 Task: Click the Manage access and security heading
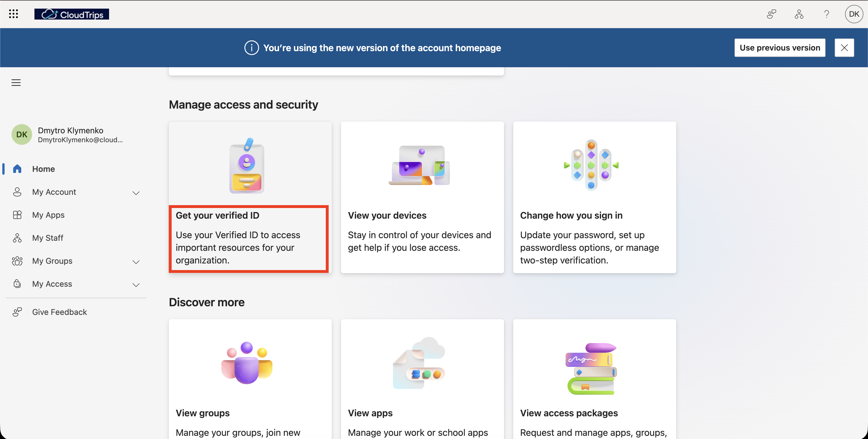tap(243, 105)
